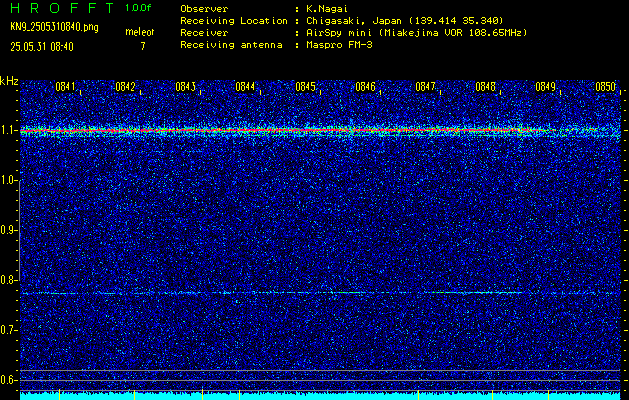This screenshot has width=629, height=400.
Task: Click the meteor count label
Action: coord(140,32)
